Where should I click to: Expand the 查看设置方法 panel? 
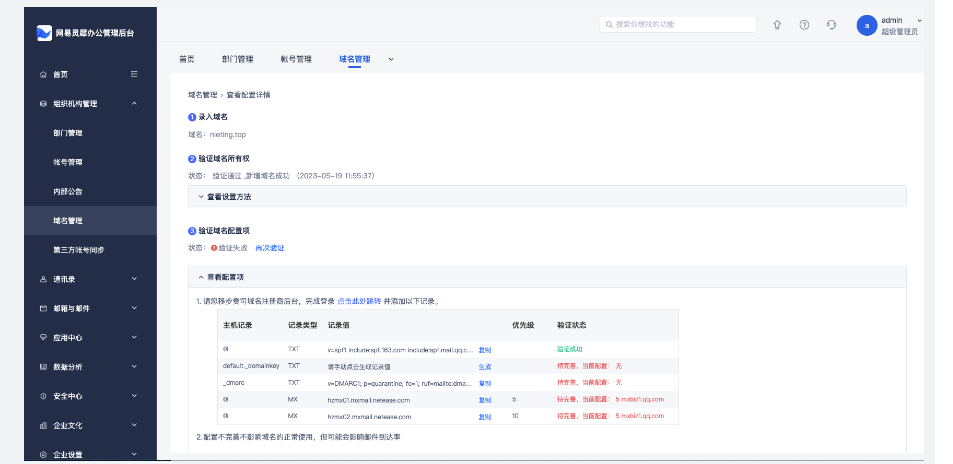coord(547,196)
